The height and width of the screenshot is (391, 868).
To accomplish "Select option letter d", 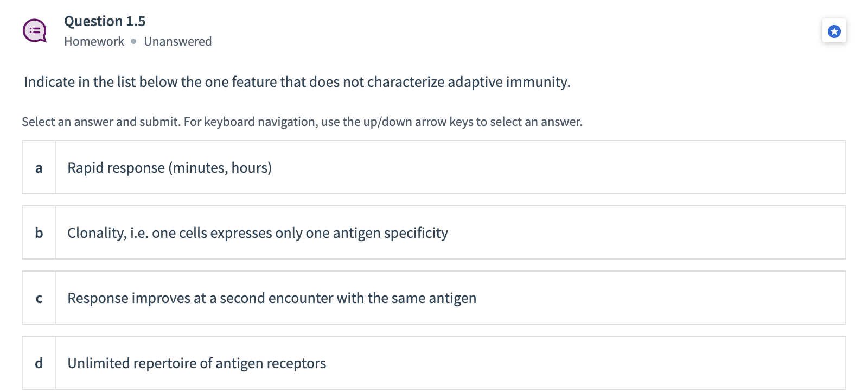I will click(x=39, y=363).
